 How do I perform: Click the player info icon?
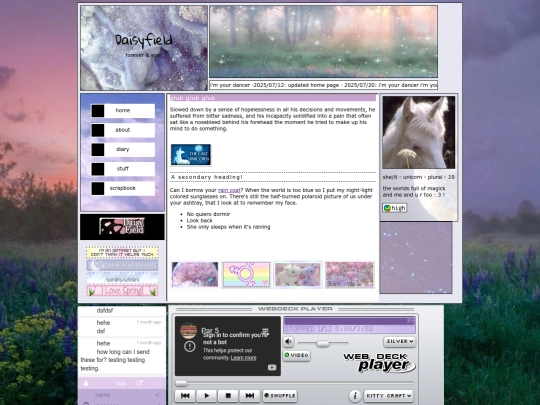(x=355, y=396)
